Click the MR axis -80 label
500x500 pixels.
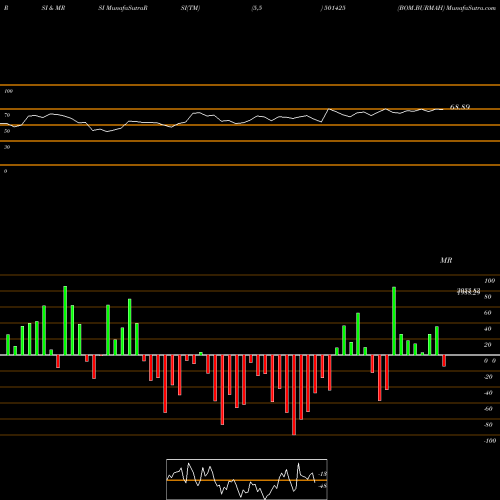488,425
